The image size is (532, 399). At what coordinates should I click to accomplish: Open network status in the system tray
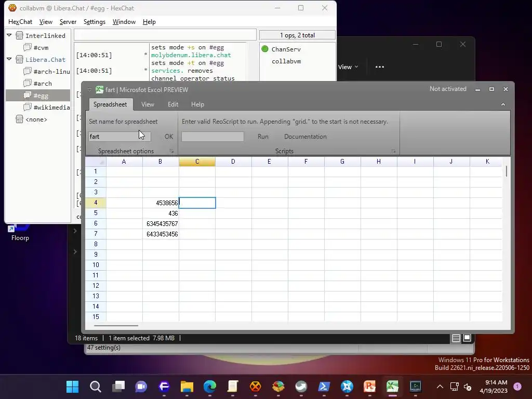pyautogui.click(x=454, y=387)
